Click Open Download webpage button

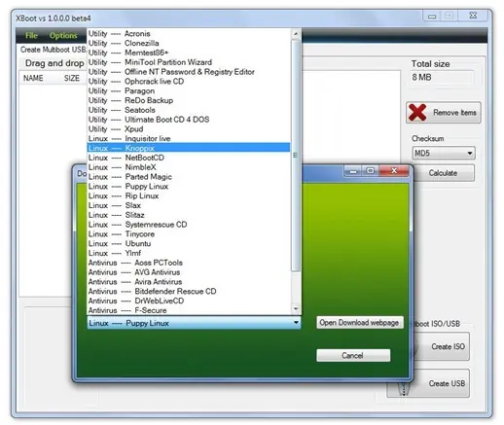(x=360, y=323)
